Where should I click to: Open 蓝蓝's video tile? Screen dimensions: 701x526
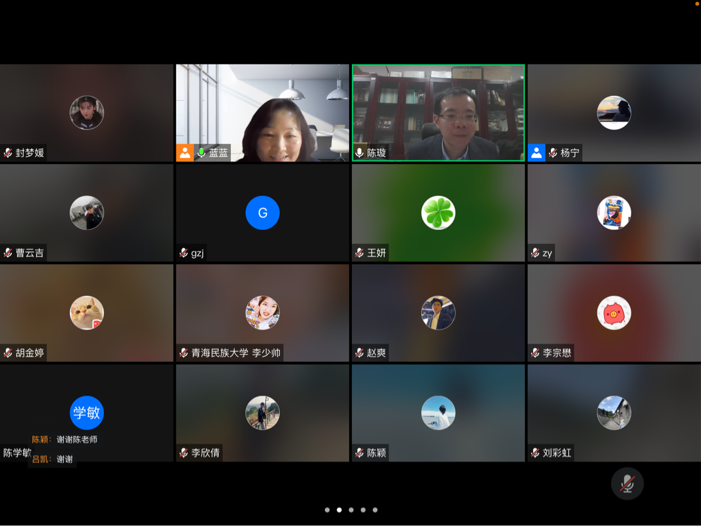coord(262,110)
